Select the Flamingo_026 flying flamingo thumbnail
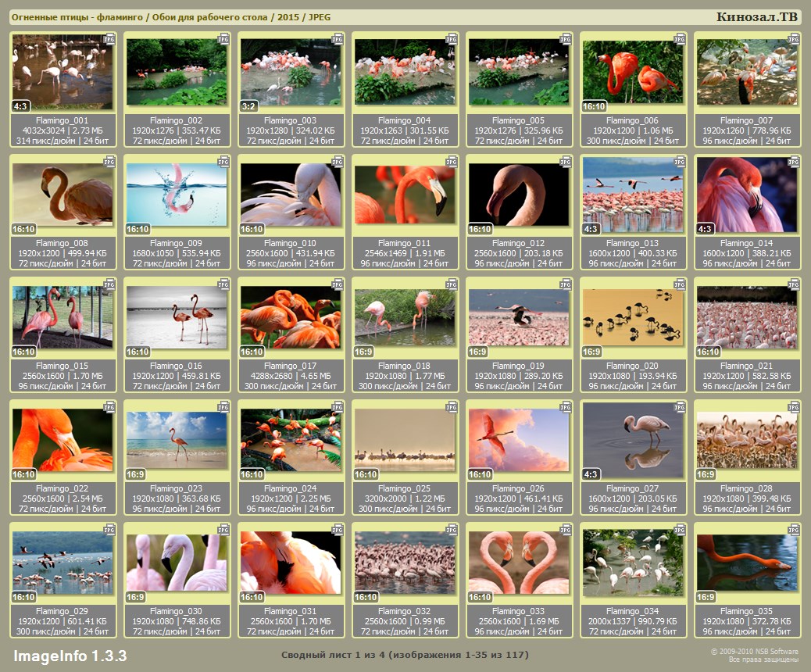The image size is (811, 672). (x=518, y=440)
